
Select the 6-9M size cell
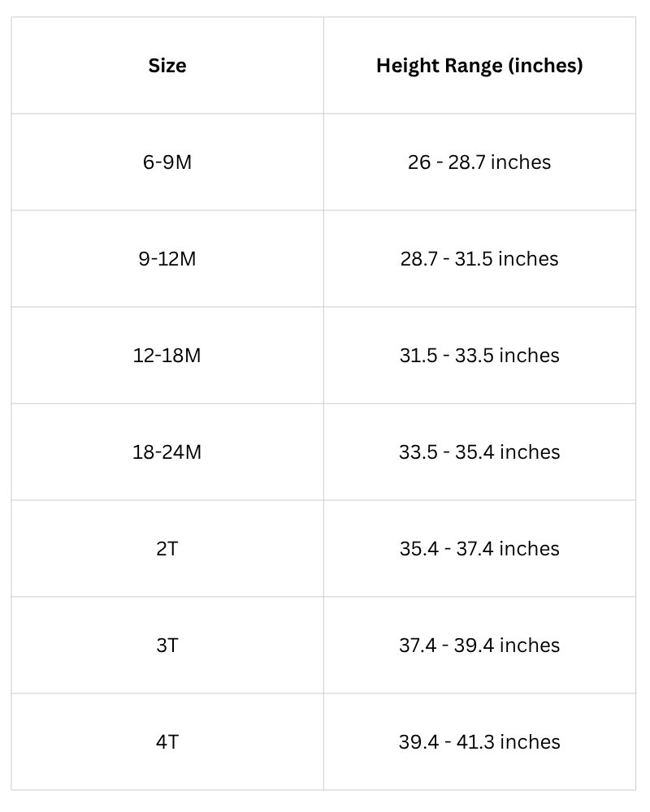(167, 162)
